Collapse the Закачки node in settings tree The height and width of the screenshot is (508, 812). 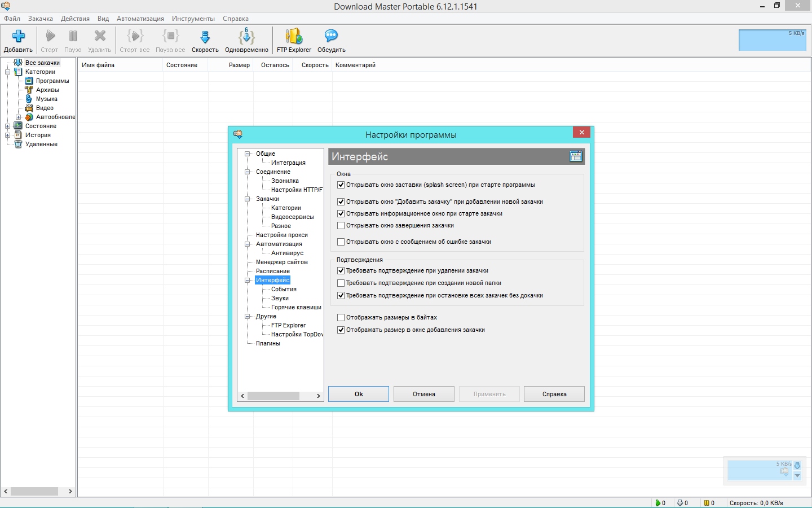click(247, 199)
